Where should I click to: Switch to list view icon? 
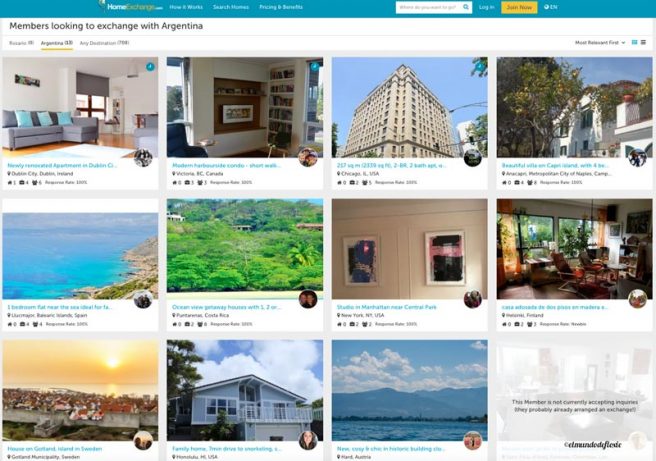coord(643,43)
